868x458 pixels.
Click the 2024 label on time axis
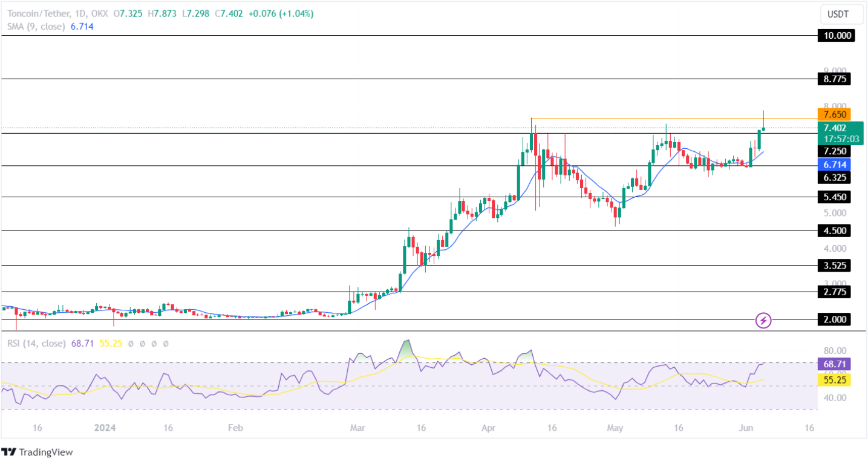[x=105, y=428]
